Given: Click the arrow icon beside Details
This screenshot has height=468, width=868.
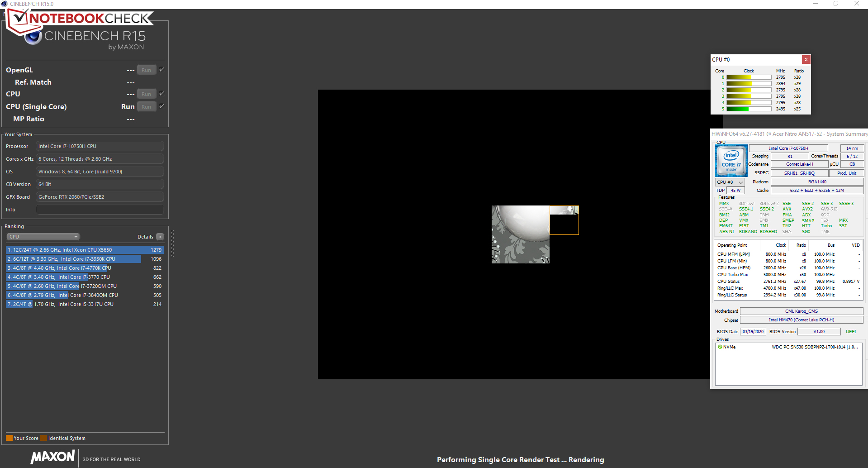Looking at the screenshot, I should tap(160, 237).
